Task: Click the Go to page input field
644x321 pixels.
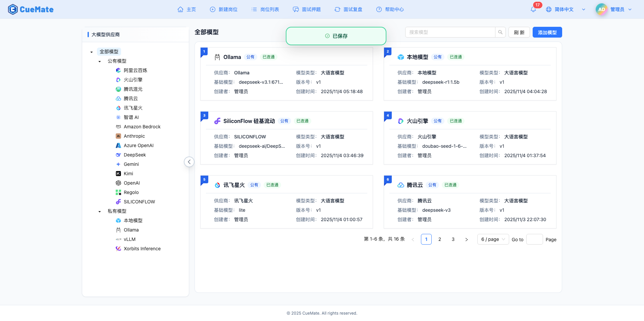Action: tap(535, 239)
